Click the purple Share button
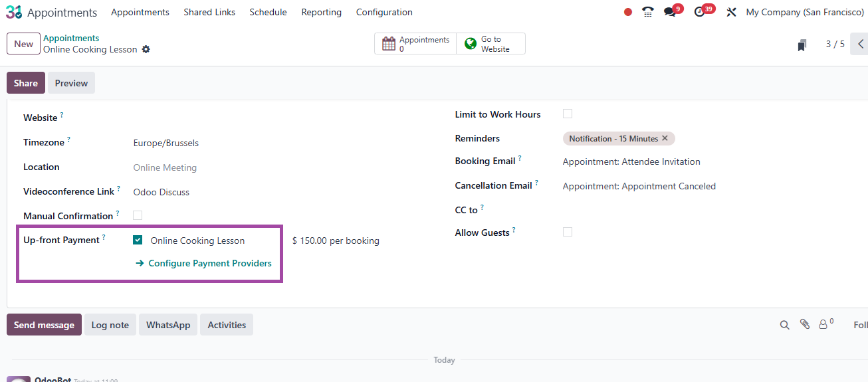The width and height of the screenshot is (868, 382). (x=26, y=83)
